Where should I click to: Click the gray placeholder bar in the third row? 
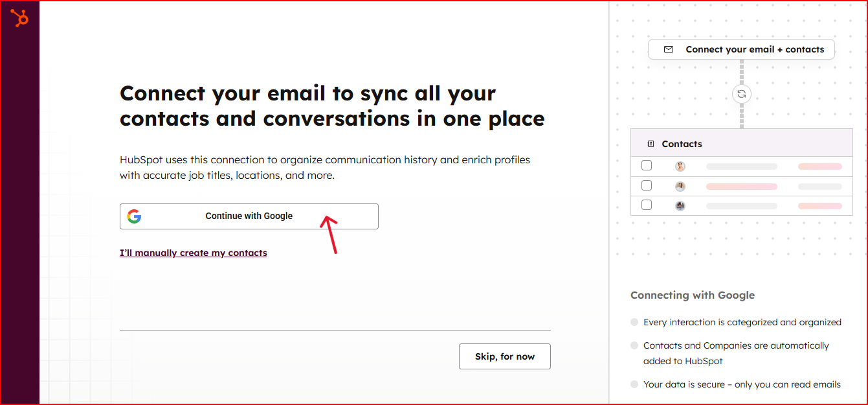pos(741,205)
